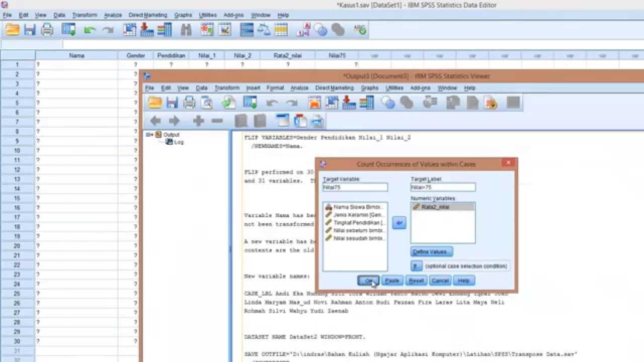Spell check ABC icon in Data Editor
644x362 pixels.
pos(360,30)
